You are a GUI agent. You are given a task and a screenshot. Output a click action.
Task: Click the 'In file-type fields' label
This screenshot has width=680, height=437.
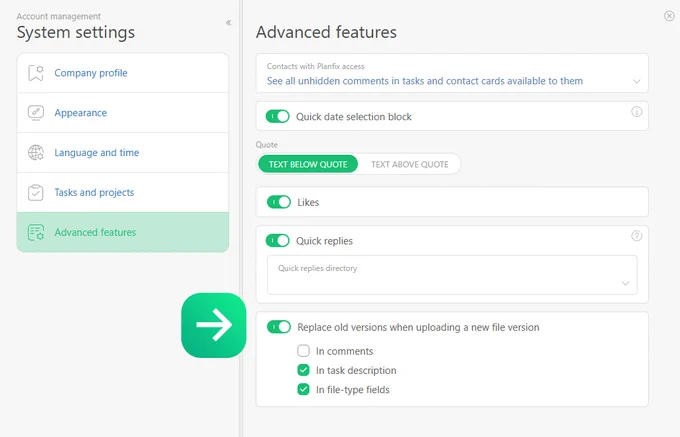click(x=353, y=390)
